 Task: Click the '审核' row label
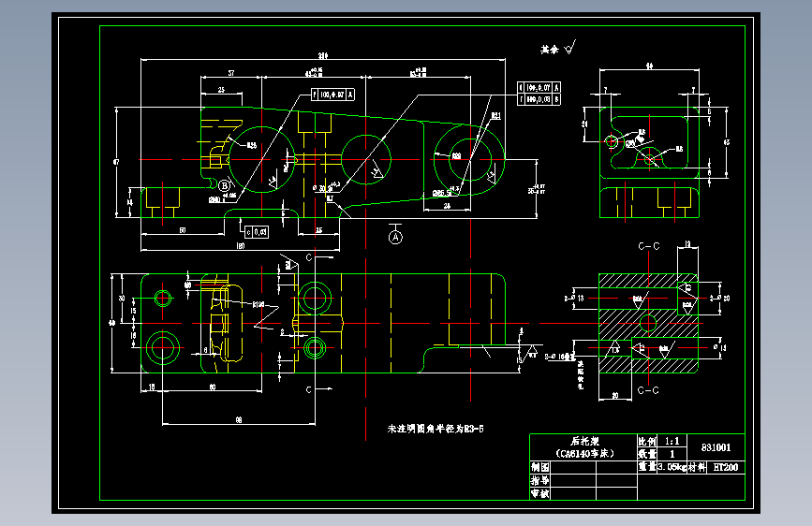[540, 494]
